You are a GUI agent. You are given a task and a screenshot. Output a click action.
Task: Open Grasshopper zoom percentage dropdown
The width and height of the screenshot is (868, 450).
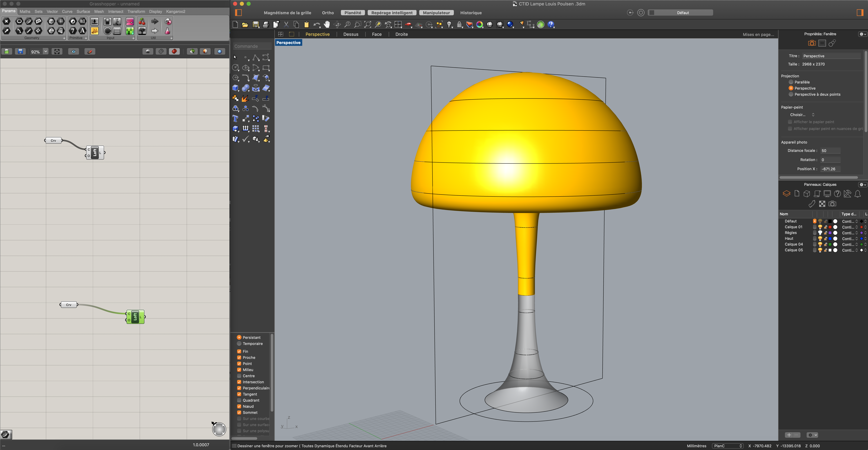pyautogui.click(x=45, y=51)
